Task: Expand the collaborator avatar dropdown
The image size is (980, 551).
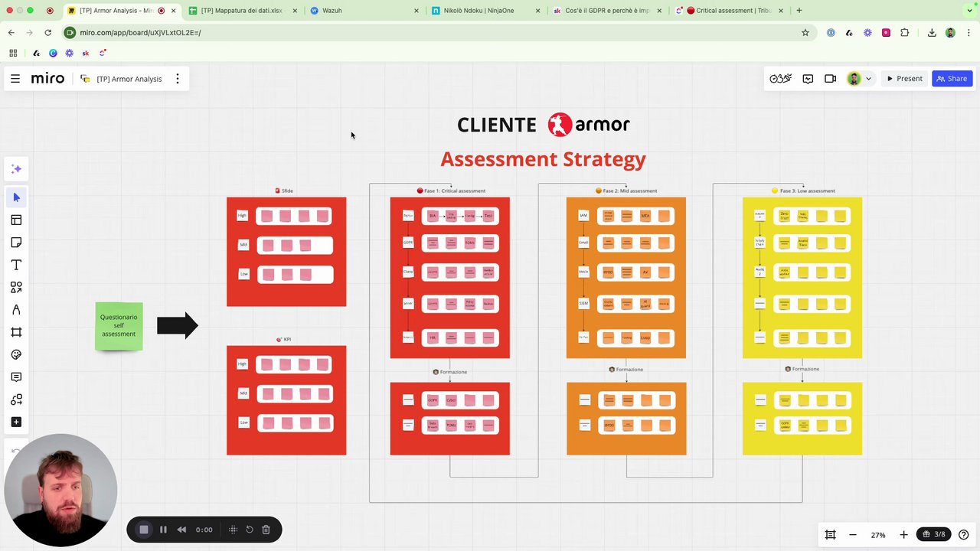Action: tap(868, 79)
